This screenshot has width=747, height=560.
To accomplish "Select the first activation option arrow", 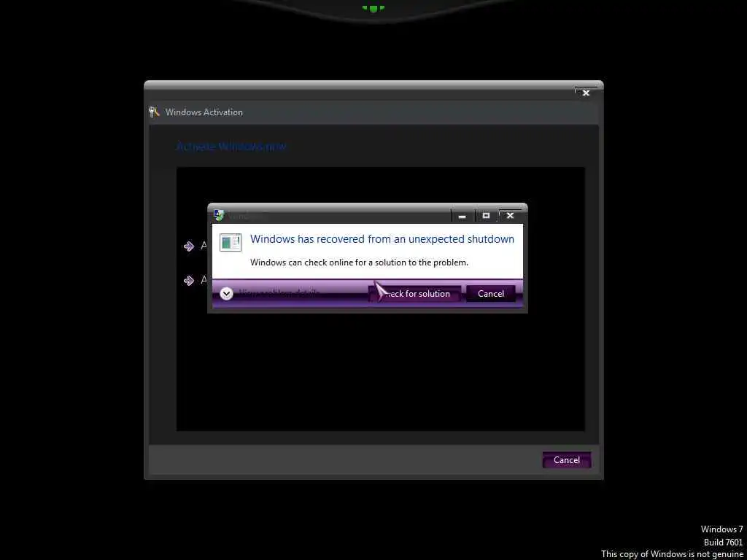I will coord(189,246).
